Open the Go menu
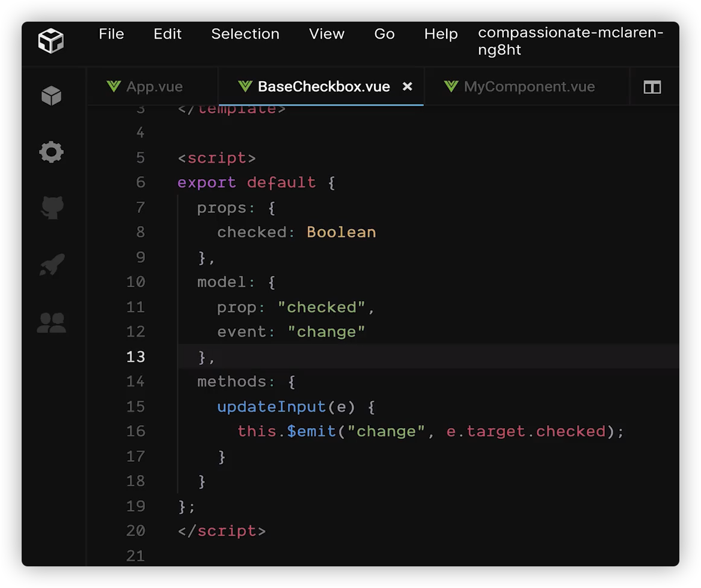This screenshot has height=588, width=701. [385, 34]
